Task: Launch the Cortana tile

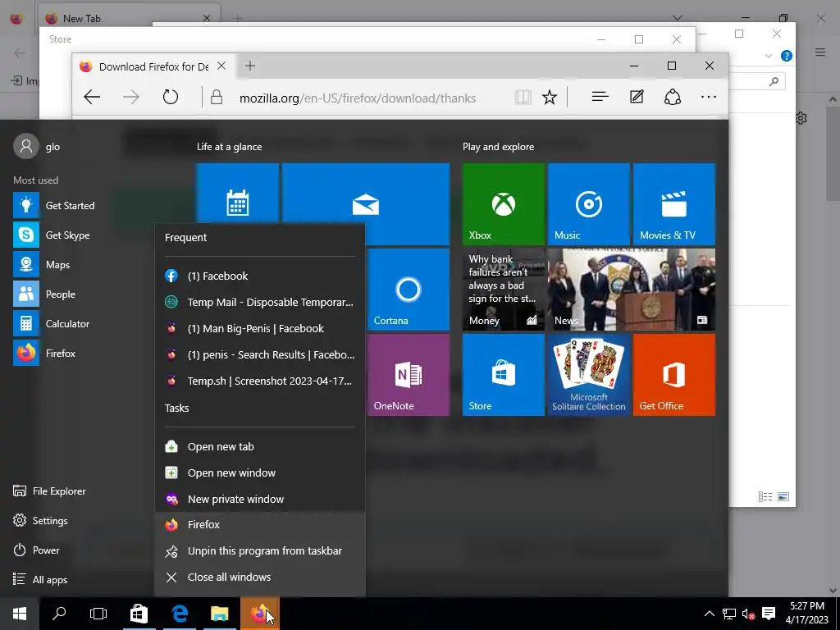Action: pos(409,290)
